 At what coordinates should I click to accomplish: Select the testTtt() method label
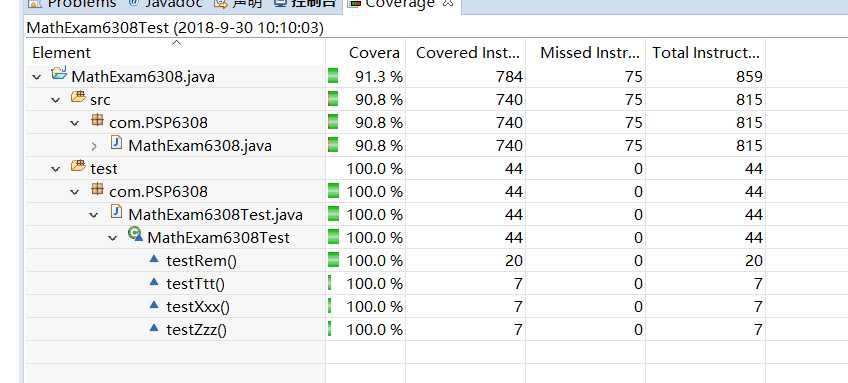pos(195,284)
